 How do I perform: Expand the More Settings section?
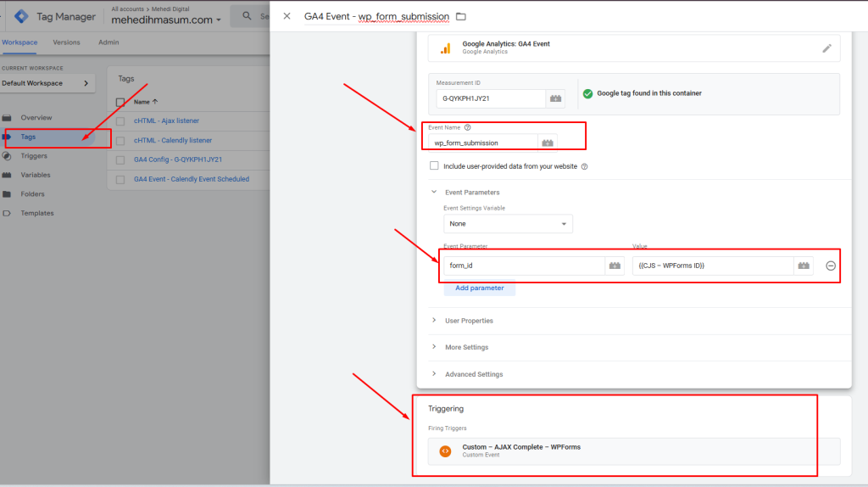[x=434, y=347]
